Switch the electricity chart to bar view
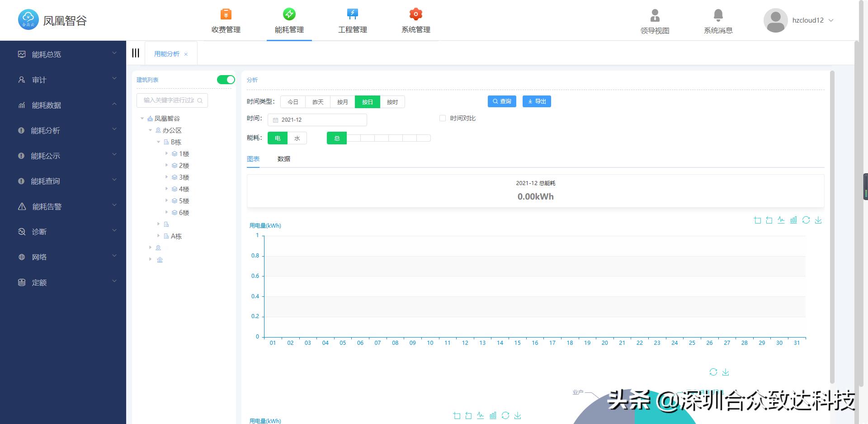 (x=793, y=220)
